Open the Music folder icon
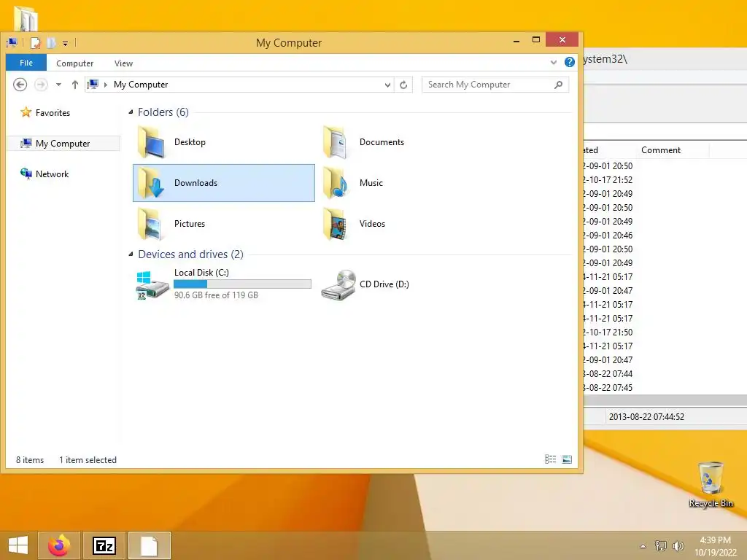This screenshot has width=747, height=560. (x=336, y=183)
